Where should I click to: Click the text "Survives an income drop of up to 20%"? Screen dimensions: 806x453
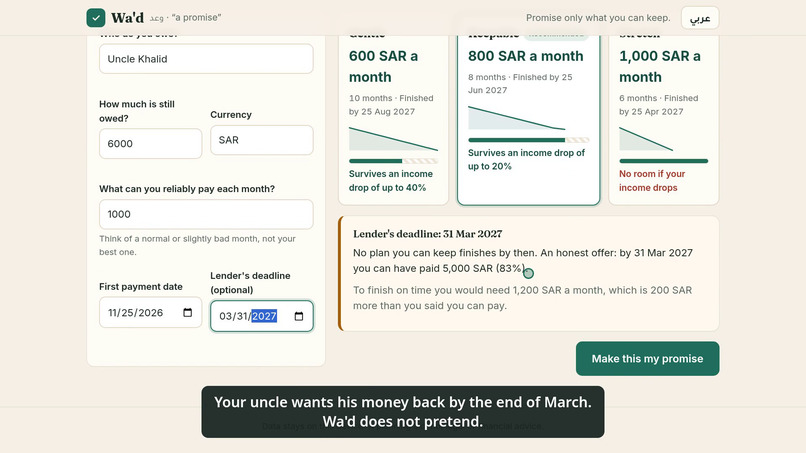[x=526, y=159]
